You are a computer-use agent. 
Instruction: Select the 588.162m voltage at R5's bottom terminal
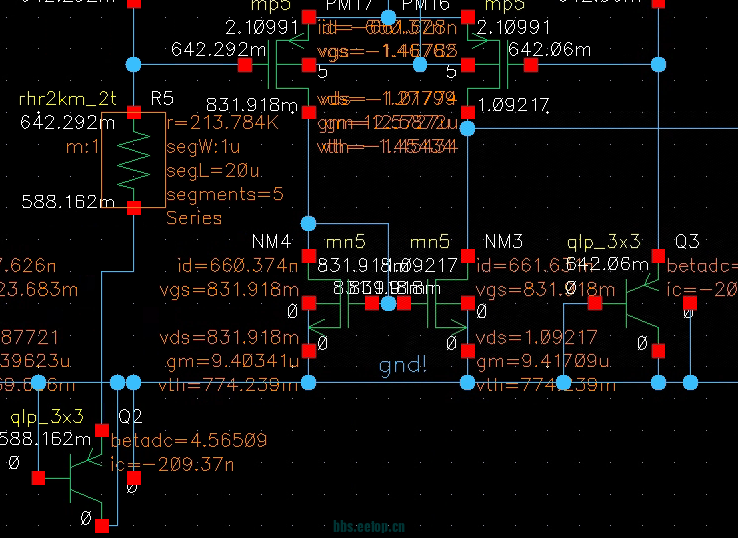68,202
